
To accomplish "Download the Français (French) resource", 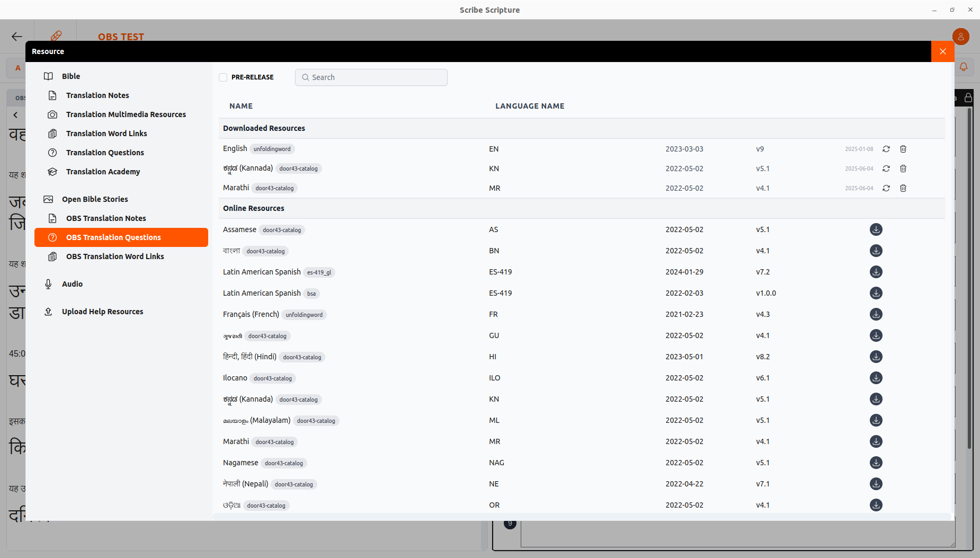I will [875, 314].
